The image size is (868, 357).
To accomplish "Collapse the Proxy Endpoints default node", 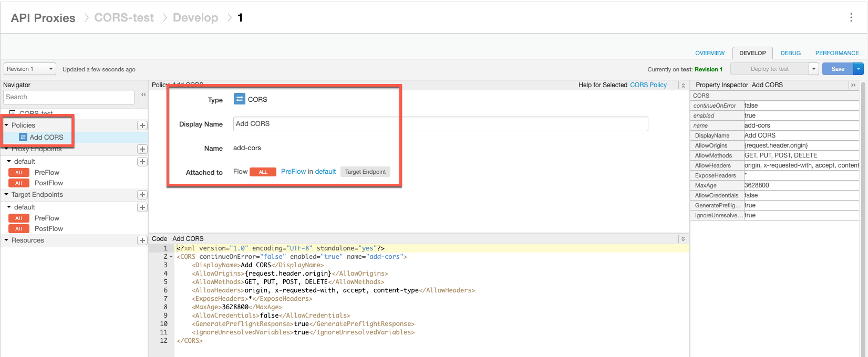I will [9, 161].
